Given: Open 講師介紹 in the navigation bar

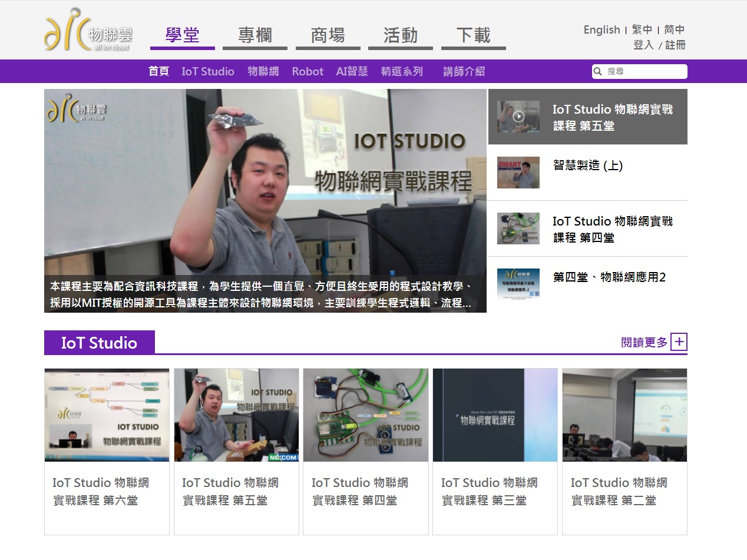Looking at the screenshot, I should (464, 71).
